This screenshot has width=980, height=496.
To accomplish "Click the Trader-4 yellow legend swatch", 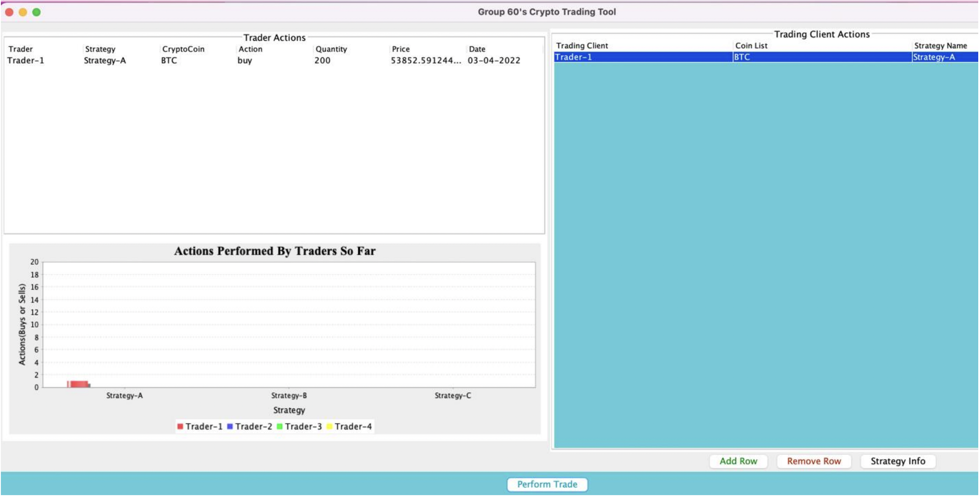I will (329, 426).
